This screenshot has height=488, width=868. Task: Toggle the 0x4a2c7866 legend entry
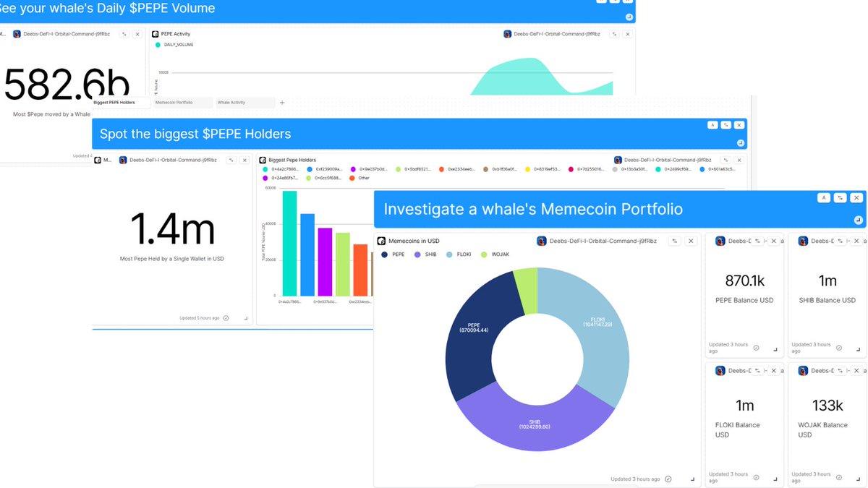tap(281, 169)
